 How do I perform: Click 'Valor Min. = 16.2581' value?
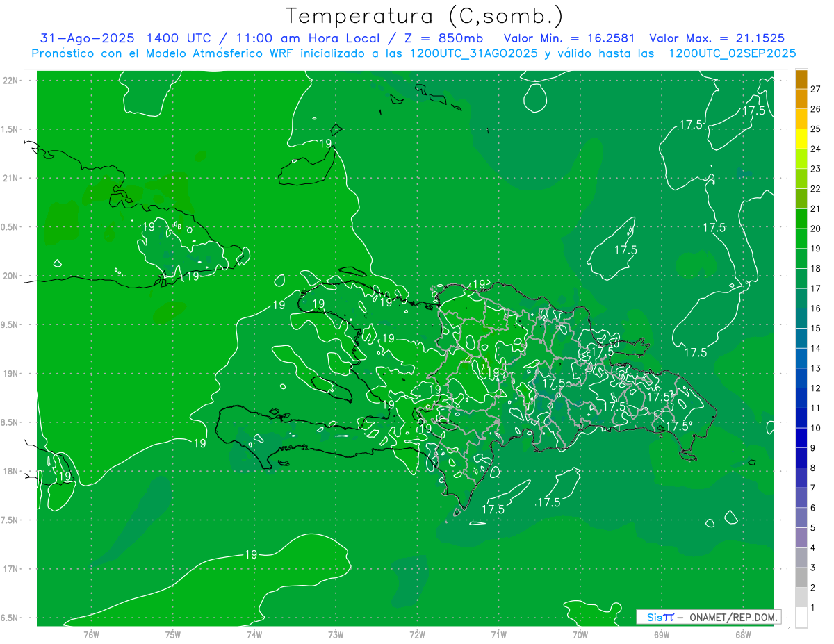pyautogui.click(x=569, y=38)
